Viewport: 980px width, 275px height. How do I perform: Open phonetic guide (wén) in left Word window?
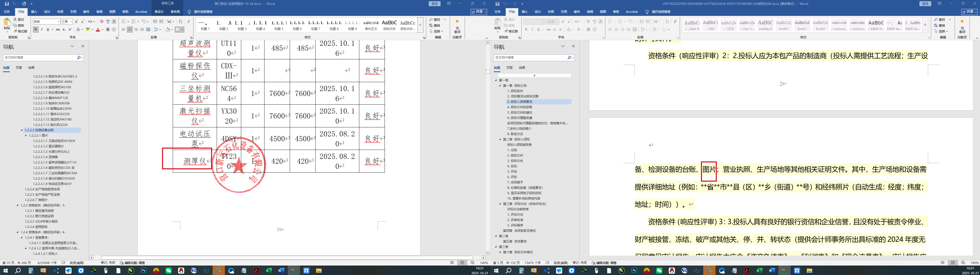coord(108,22)
